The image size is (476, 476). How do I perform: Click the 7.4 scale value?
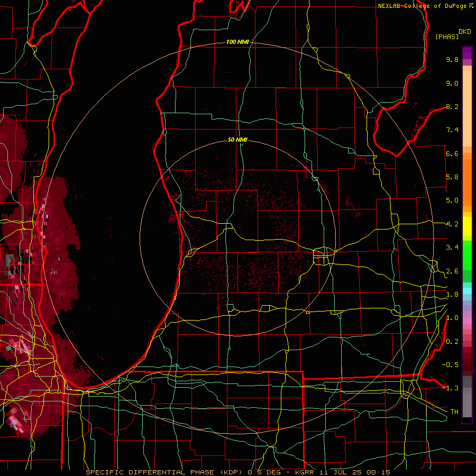click(x=452, y=130)
